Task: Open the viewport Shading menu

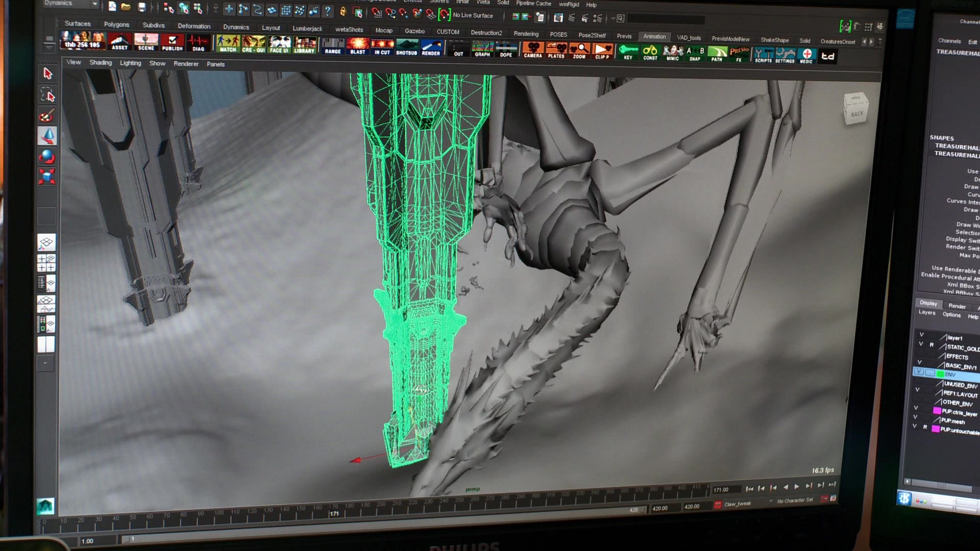Action: 101,62
